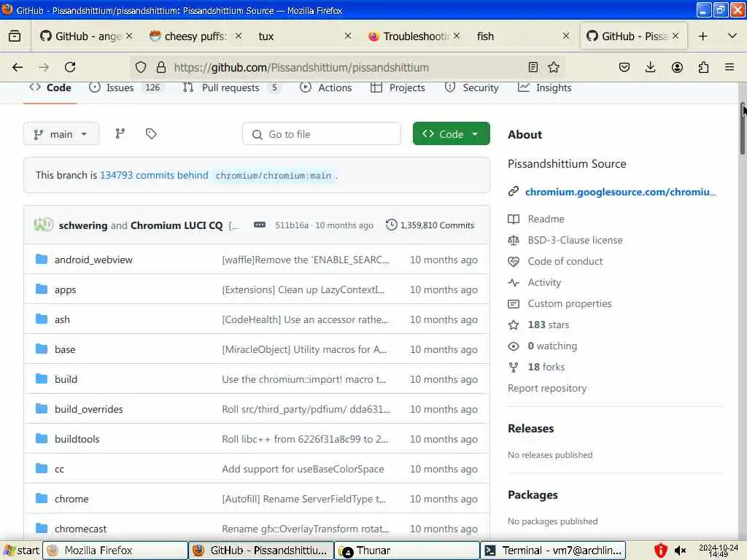747x560 pixels.
Task: Open android_webview folder
Action: pos(93,260)
